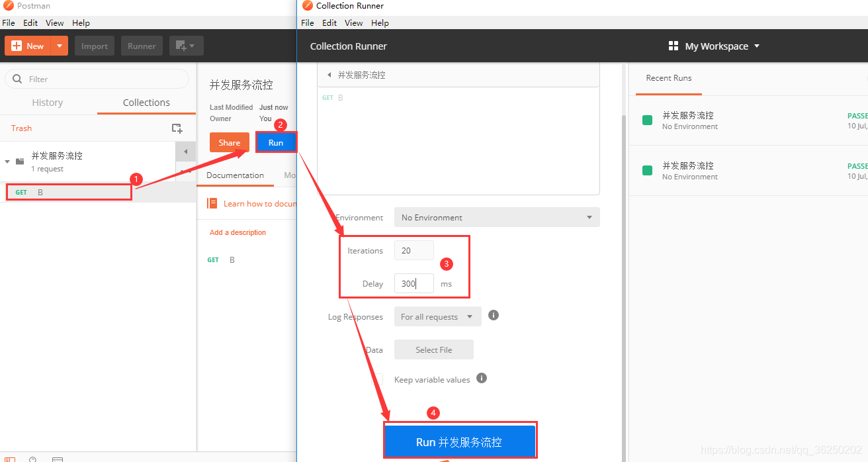Image resolution: width=868 pixels, height=462 pixels.
Task: Click the folder icon of the 并发服务流控 collection
Action: [x=20, y=162]
